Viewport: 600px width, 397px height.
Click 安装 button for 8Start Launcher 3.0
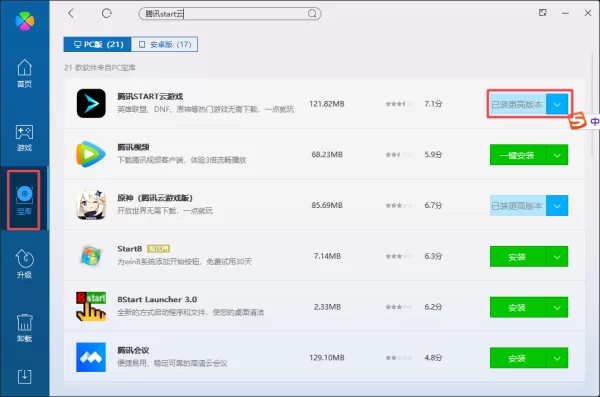click(x=518, y=307)
